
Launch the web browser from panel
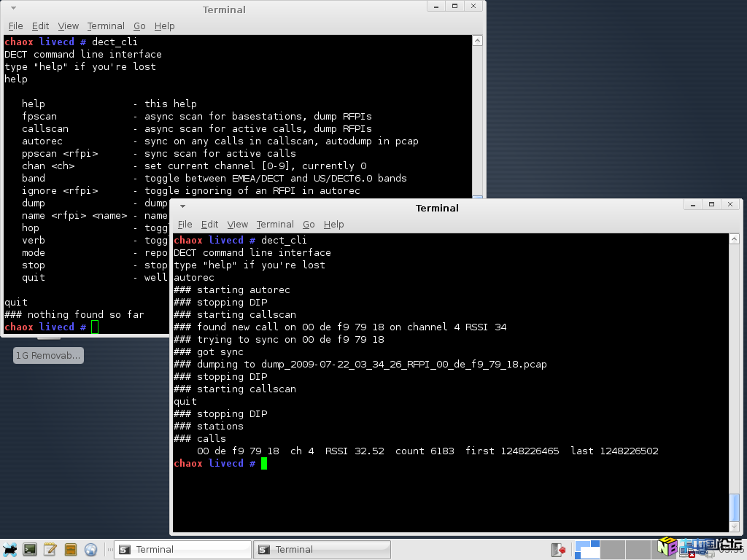point(91,549)
